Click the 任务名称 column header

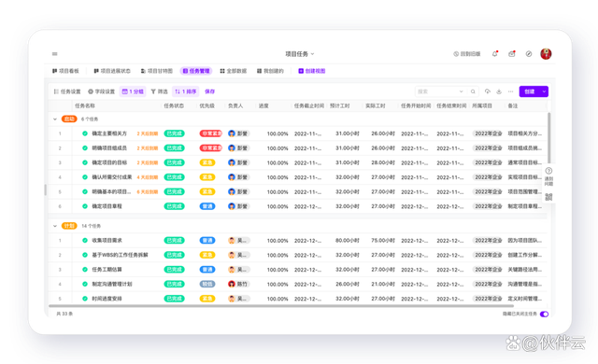[85, 105]
